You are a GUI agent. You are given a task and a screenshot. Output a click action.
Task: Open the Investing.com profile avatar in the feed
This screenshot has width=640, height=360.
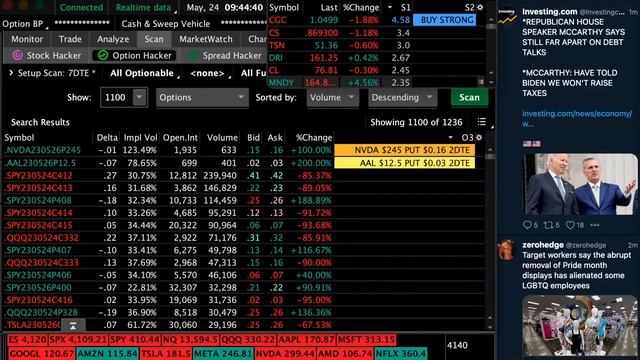point(507,17)
